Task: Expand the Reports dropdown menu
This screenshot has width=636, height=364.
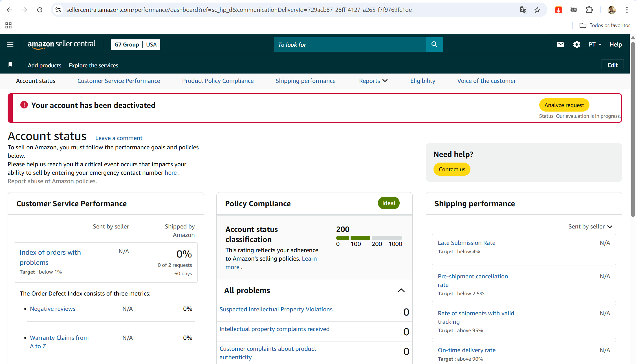Action: click(x=373, y=81)
